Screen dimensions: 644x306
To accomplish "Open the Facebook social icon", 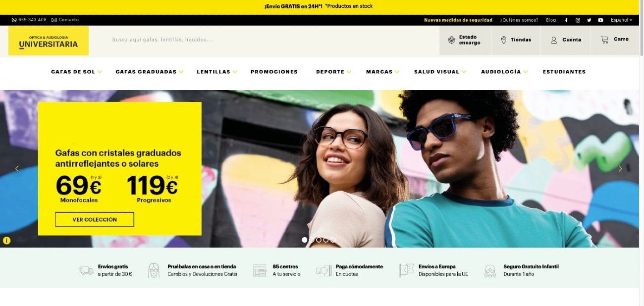I will (x=566, y=20).
